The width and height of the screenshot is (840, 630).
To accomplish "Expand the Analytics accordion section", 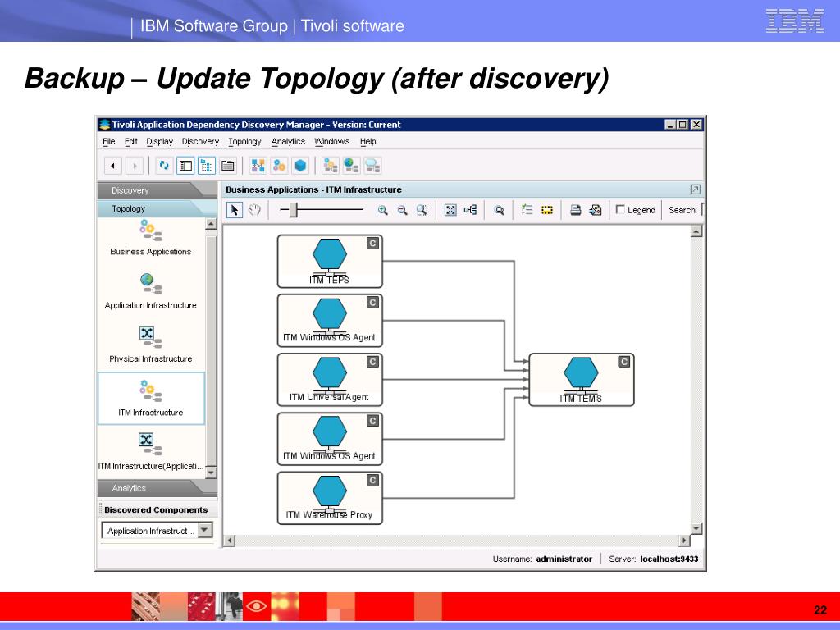I will [157, 488].
